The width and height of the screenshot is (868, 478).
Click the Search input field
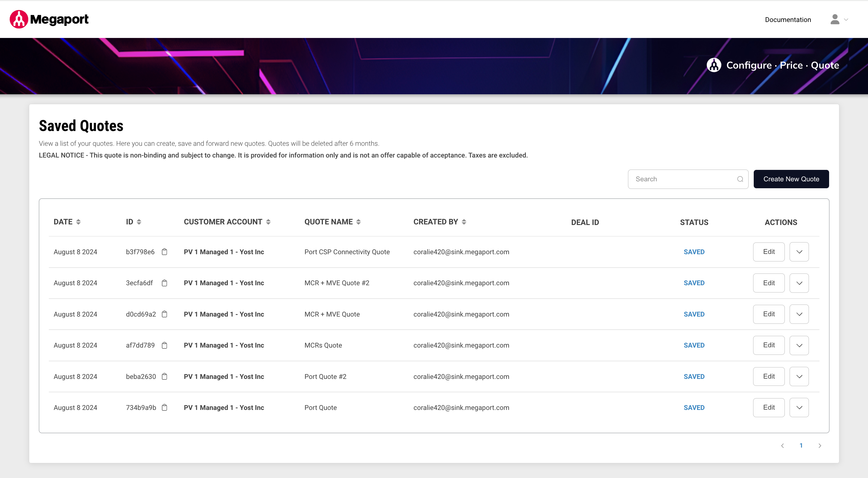click(688, 179)
